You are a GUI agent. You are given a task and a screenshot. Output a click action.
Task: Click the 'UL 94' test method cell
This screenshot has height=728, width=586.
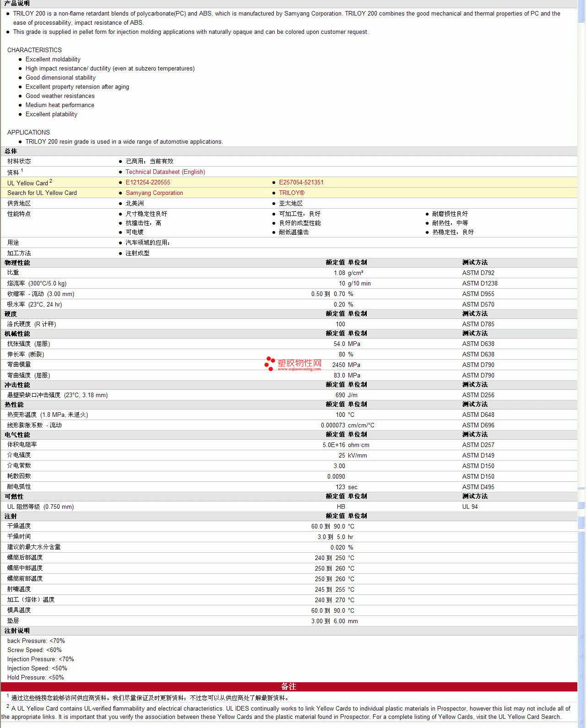tap(470, 507)
